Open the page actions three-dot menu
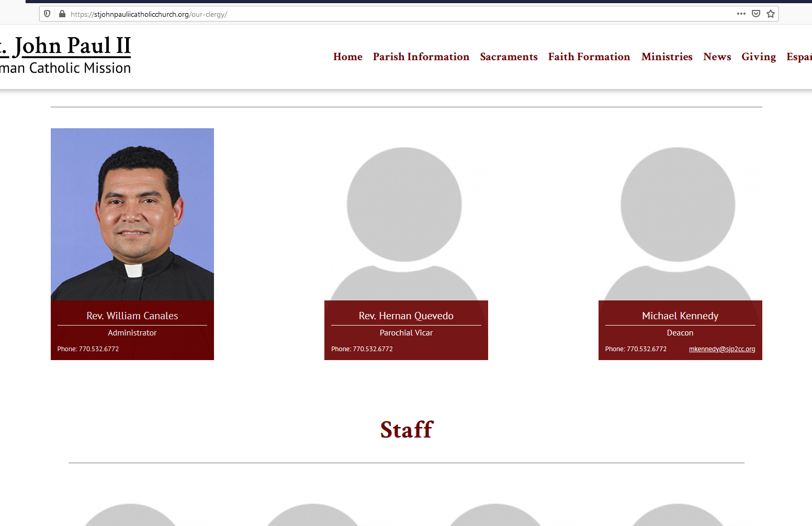 (741, 14)
